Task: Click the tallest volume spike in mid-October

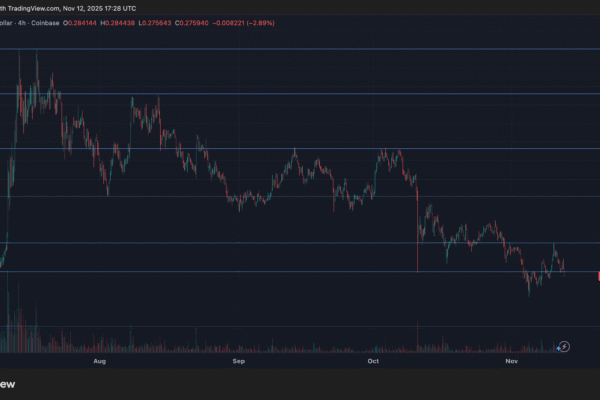Action: point(416,335)
